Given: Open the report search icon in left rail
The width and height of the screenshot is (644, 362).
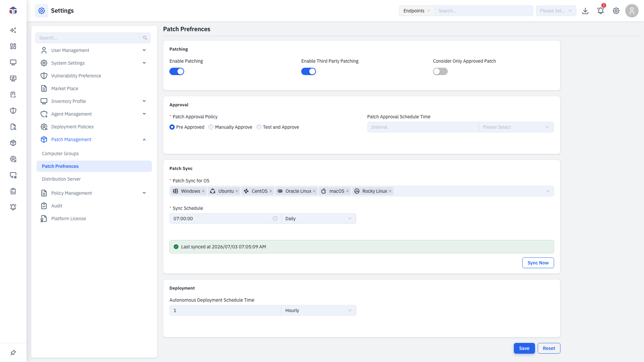Looking at the screenshot, I should (x=13, y=127).
